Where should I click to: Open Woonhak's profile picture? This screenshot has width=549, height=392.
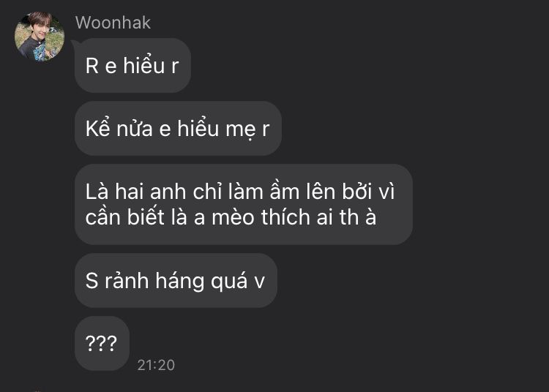point(40,37)
